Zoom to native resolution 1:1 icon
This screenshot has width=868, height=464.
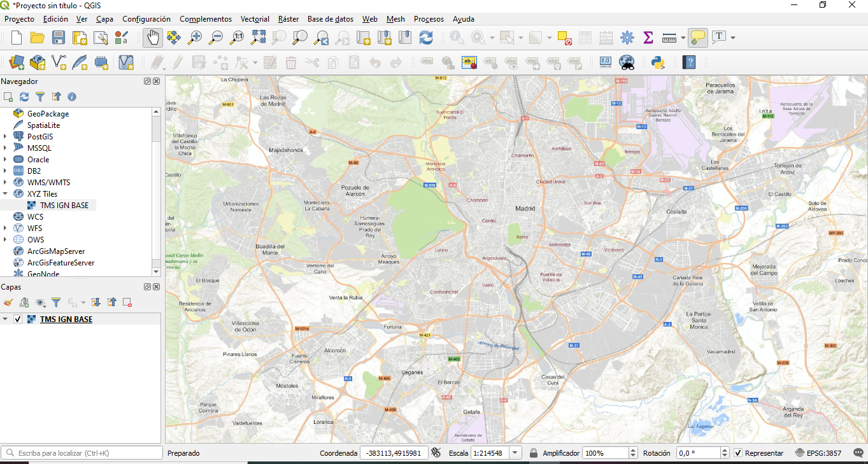click(237, 38)
